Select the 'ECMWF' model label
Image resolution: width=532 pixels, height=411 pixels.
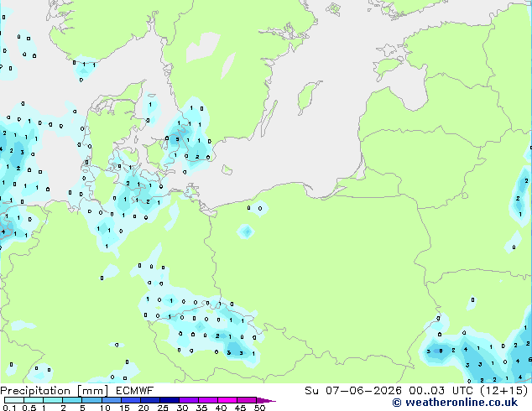[135, 391]
